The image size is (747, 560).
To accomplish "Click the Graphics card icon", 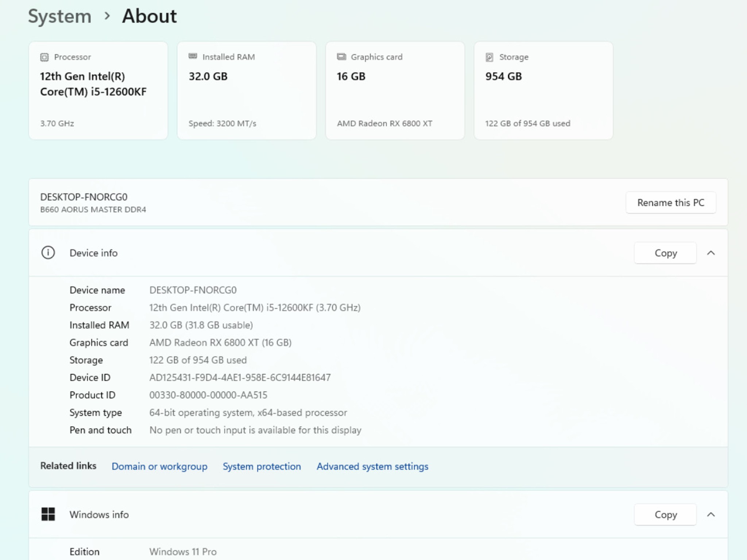I will [341, 57].
